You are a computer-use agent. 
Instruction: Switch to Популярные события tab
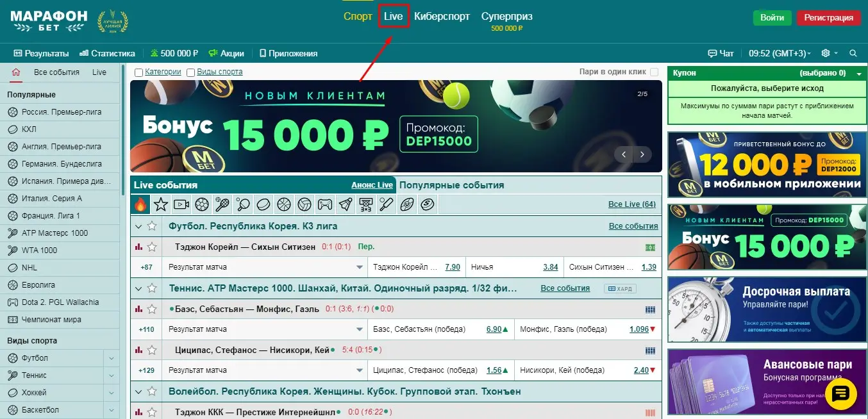(x=451, y=185)
